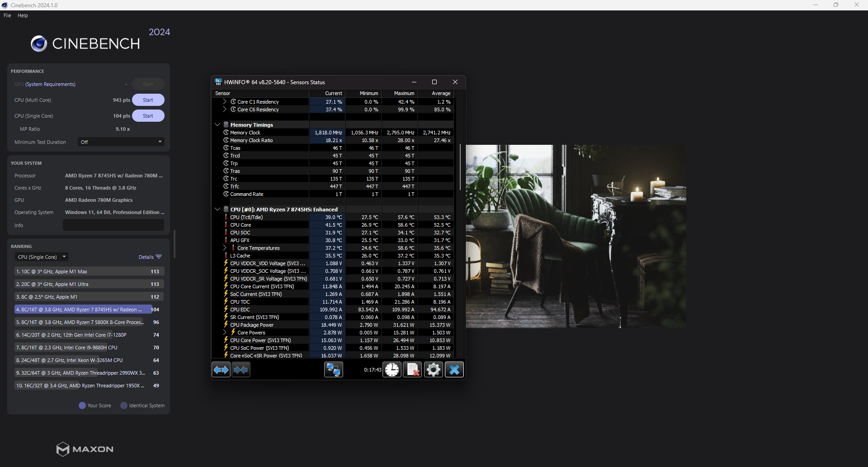Open the File menu
The width and height of the screenshot is (868, 467).
point(7,15)
